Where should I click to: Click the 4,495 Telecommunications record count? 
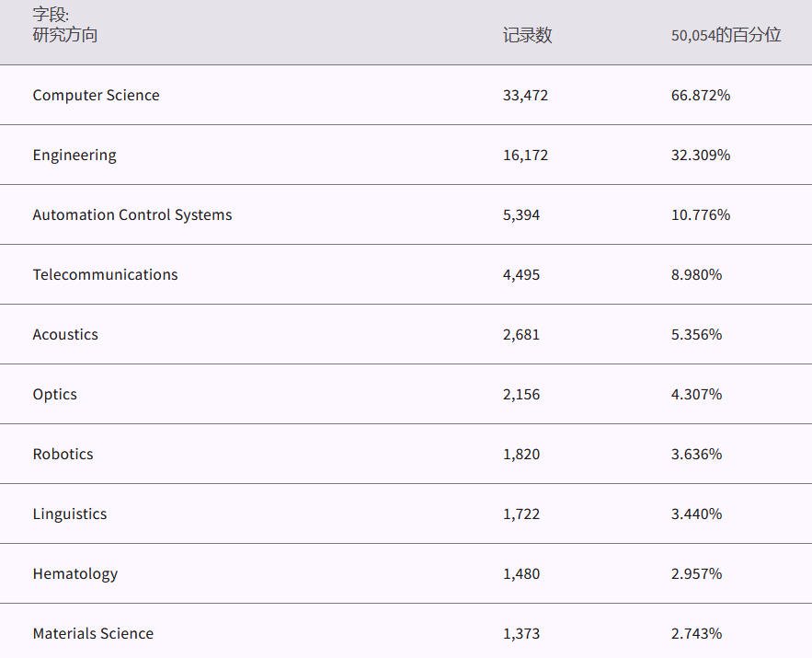[521, 275]
